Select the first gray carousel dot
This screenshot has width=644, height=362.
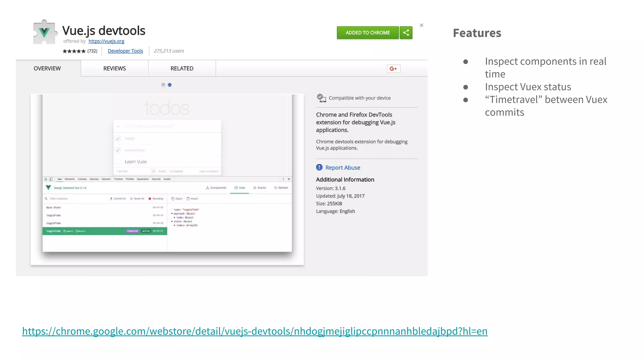point(163,85)
